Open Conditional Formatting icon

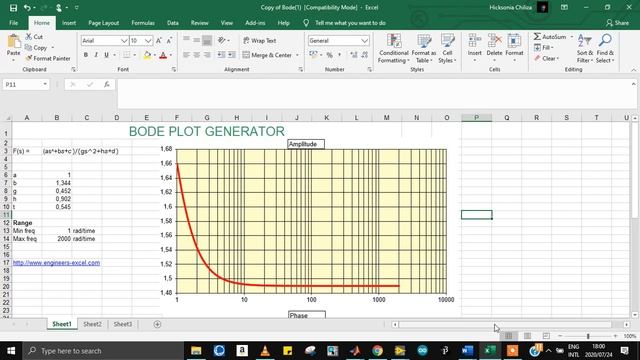(393, 41)
